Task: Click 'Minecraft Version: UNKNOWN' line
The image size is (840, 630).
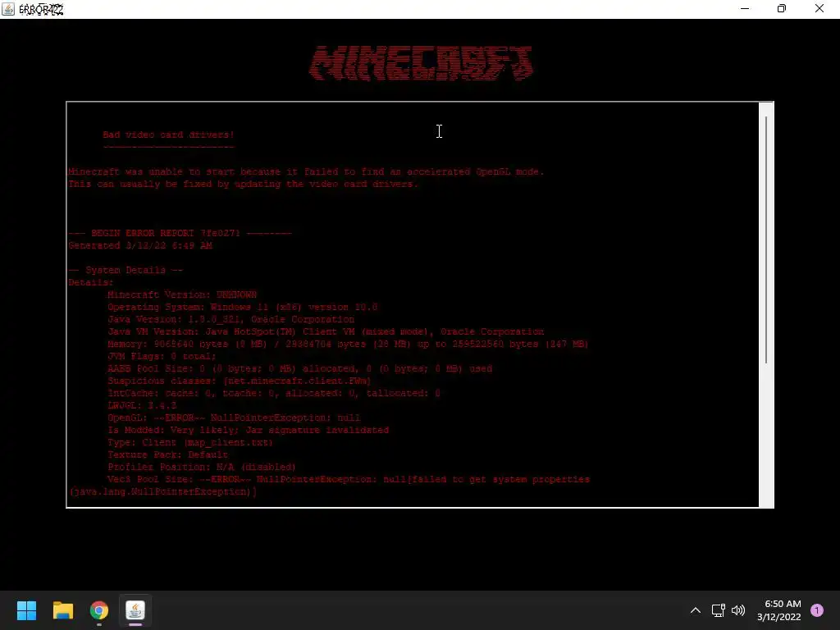Action: [x=182, y=294]
